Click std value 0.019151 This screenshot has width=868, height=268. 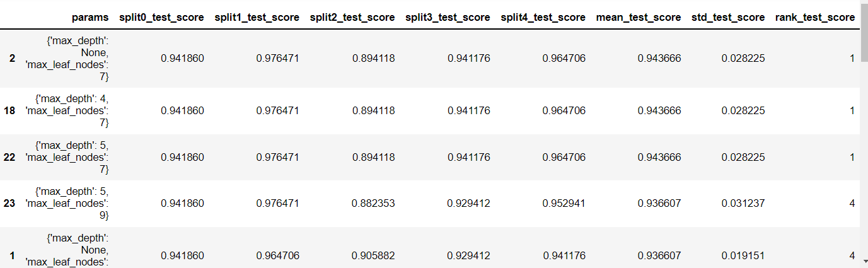pos(744,255)
